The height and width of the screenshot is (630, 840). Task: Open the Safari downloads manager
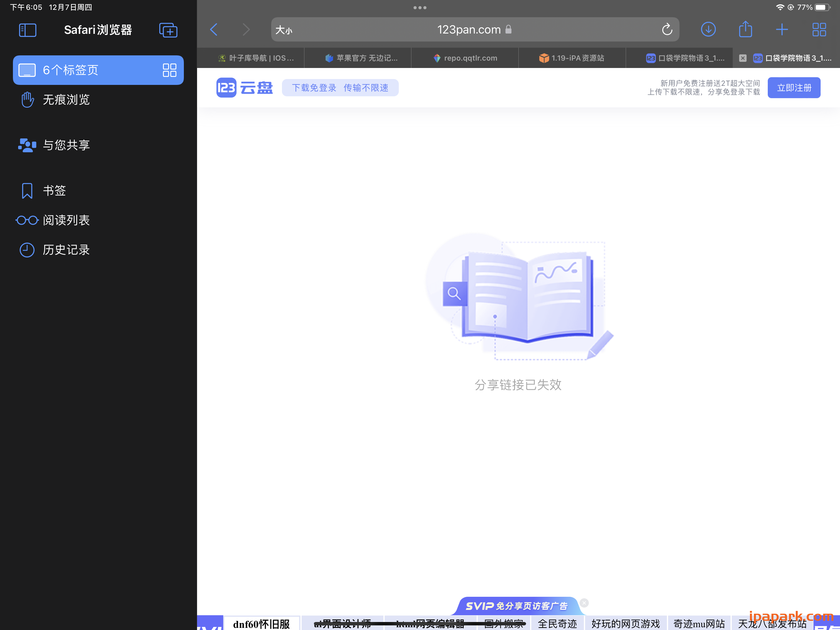point(708,29)
